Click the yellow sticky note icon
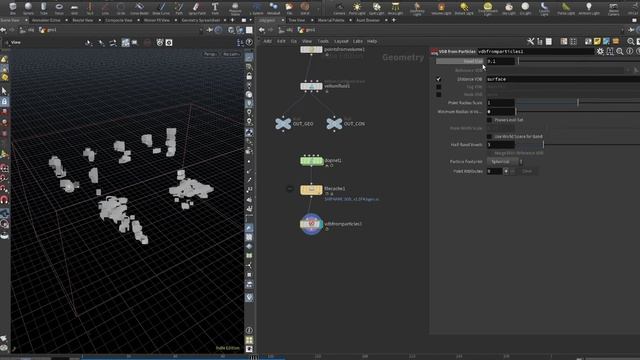640x360 pixels. pyautogui.click(x=597, y=41)
